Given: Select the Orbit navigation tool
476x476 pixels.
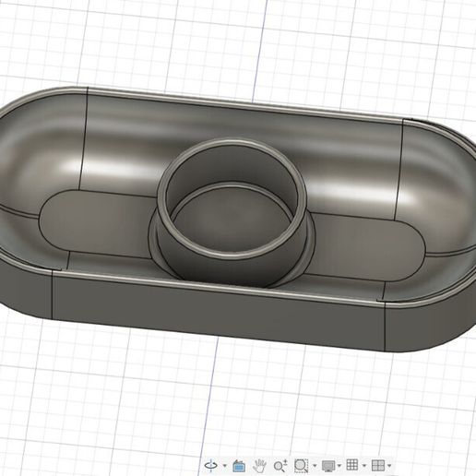Looking at the screenshot, I should pos(211,466).
